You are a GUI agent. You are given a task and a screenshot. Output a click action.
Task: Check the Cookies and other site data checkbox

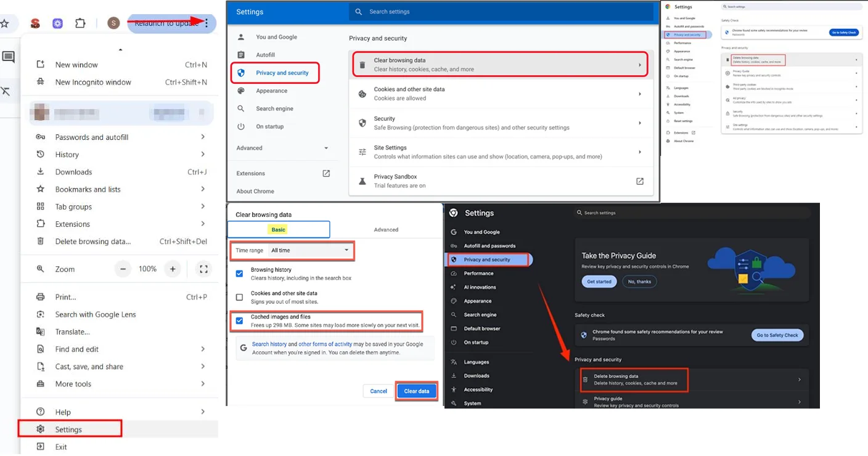pos(239,297)
